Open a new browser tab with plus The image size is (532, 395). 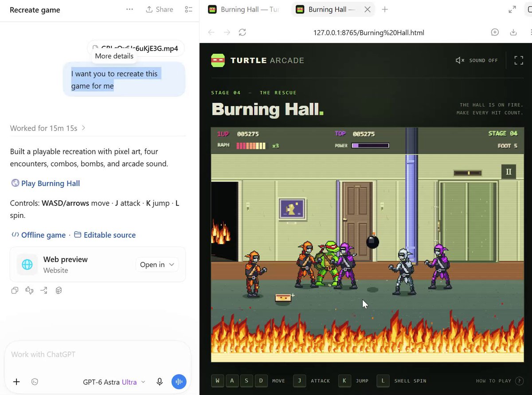pyautogui.click(x=385, y=9)
